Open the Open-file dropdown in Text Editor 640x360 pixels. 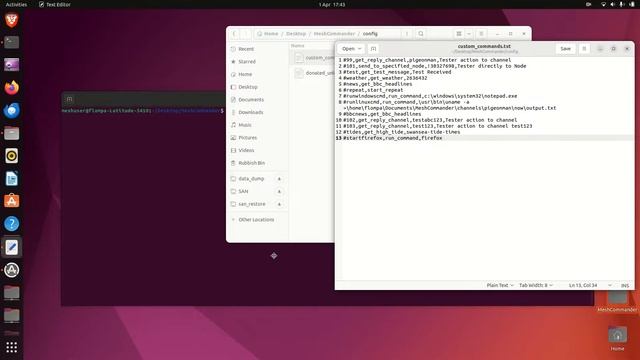(351, 49)
